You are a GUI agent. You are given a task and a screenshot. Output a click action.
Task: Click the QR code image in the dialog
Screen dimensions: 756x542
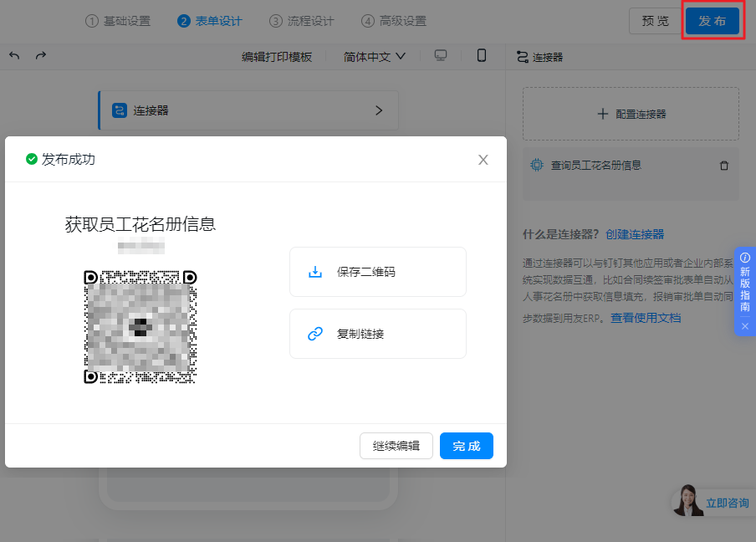pos(140,325)
